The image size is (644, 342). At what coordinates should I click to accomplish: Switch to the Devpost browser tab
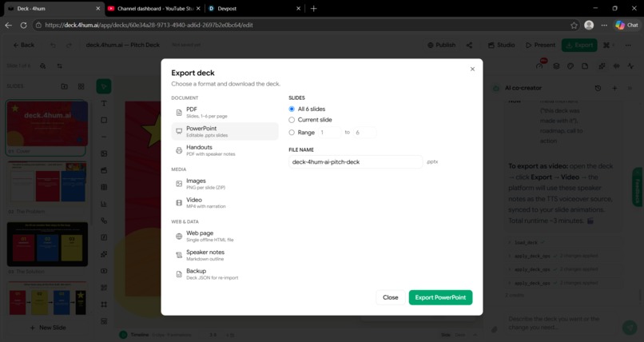255,8
